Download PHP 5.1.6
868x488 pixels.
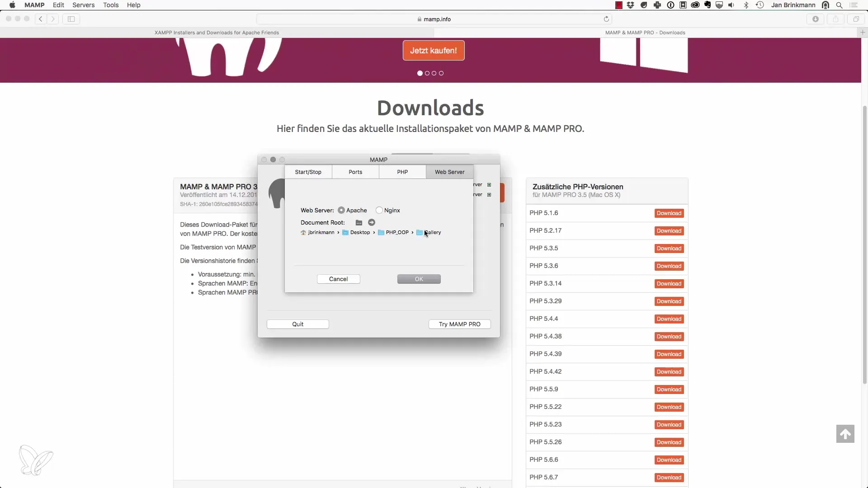click(669, 213)
